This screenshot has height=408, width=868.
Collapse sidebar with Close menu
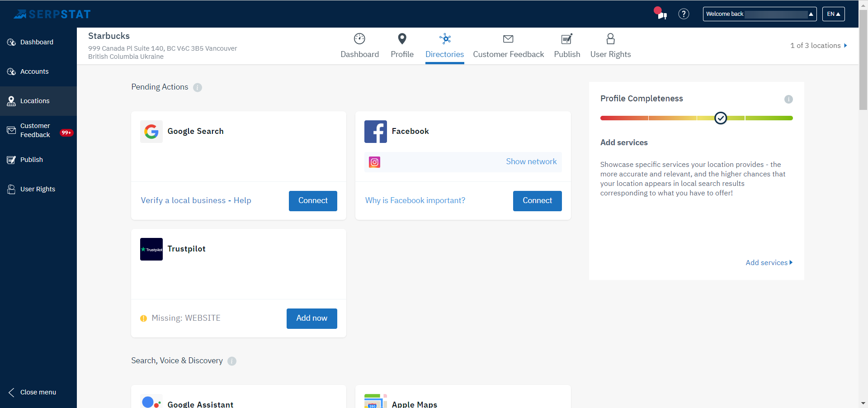33,392
